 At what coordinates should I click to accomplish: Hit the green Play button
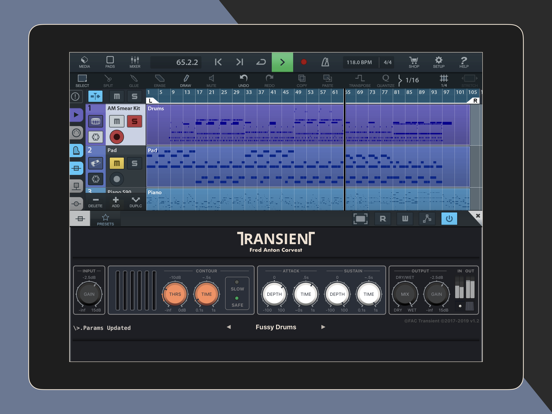[x=282, y=62]
